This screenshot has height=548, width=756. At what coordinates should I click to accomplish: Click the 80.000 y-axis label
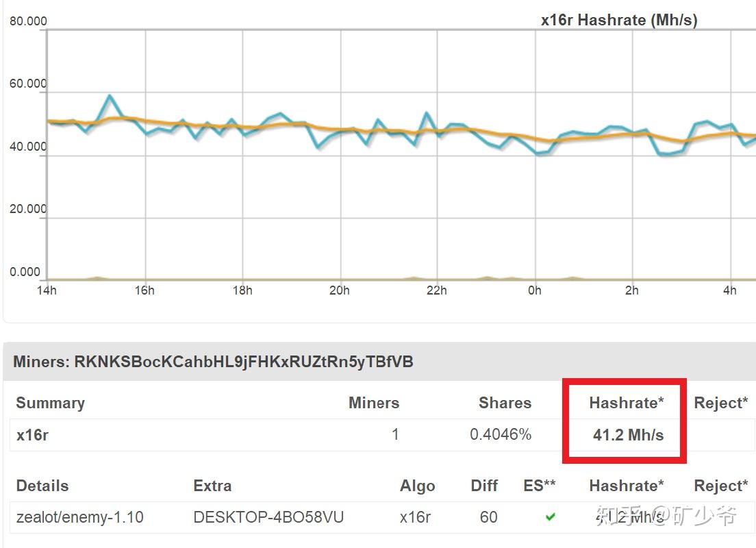click(x=29, y=21)
